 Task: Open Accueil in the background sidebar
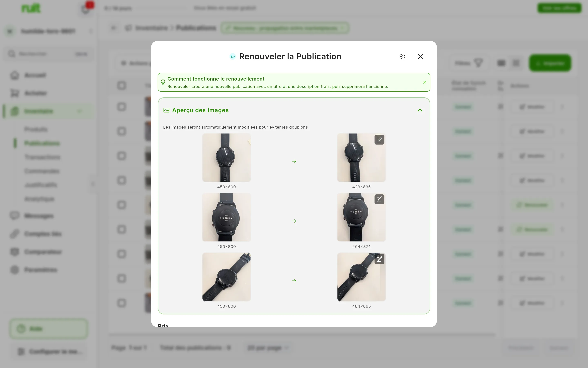point(35,75)
